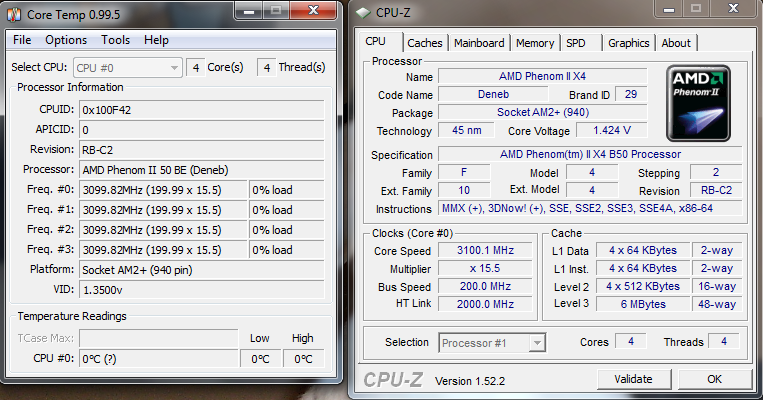Click the Threads value in CPU-Z
Viewport: 763px width, 400px height.
pyautogui.click(x=724, y=342)
